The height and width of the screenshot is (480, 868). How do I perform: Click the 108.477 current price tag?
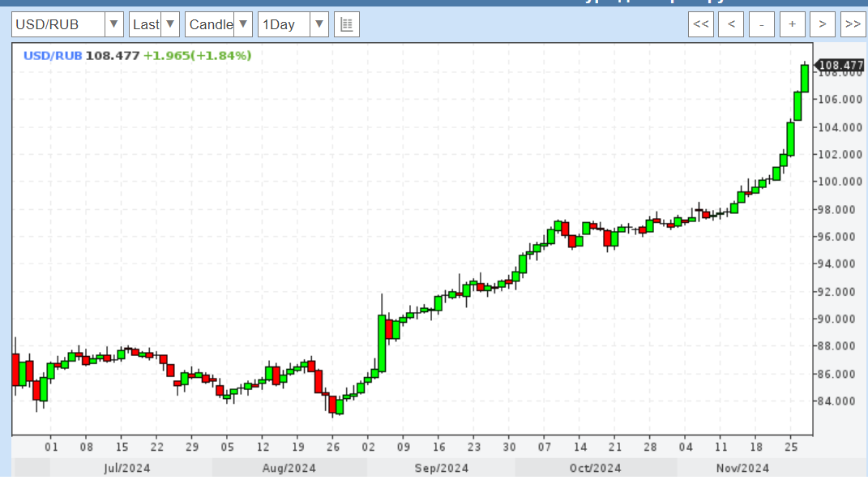(x=840, y=66)
